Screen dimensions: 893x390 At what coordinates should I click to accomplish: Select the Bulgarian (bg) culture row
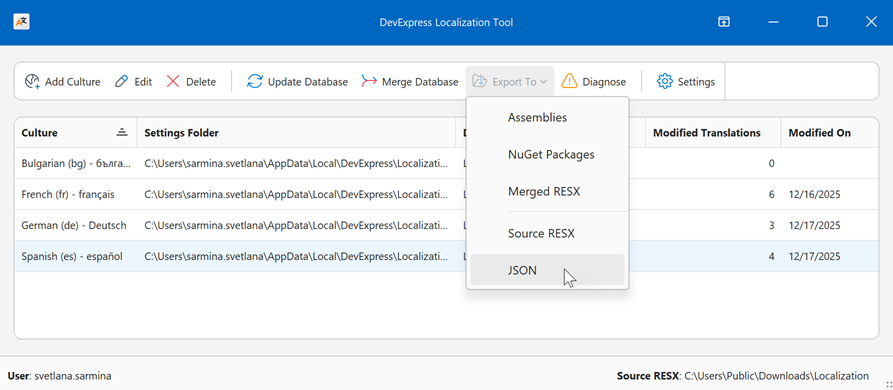coord(446,163)
